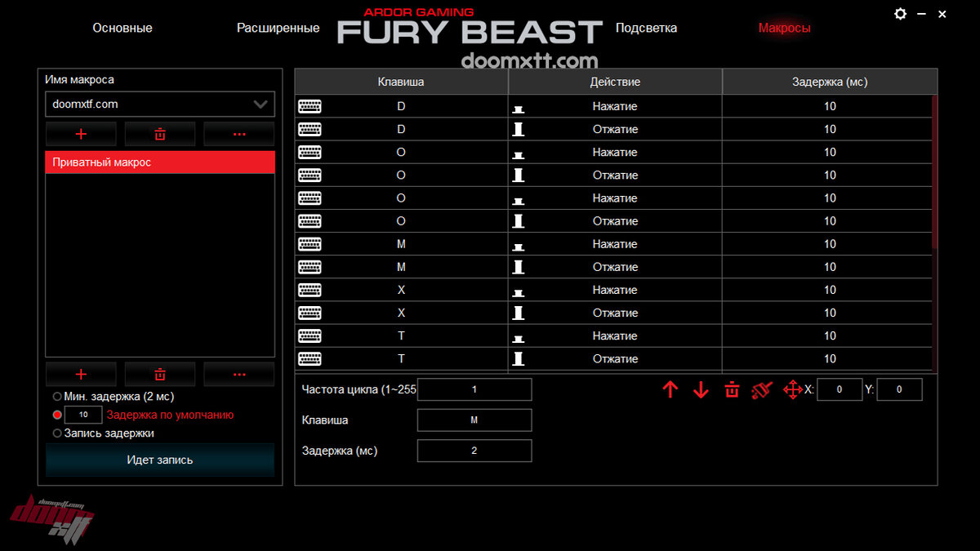The width and height of the screenshot is (980, 551).
Task: Click key-release icon in second M row
Action: click(518, 267)
